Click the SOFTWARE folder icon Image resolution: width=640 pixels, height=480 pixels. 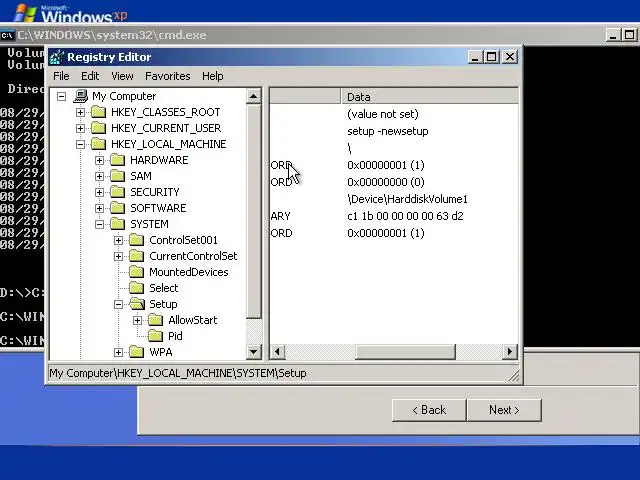point(118,208)
